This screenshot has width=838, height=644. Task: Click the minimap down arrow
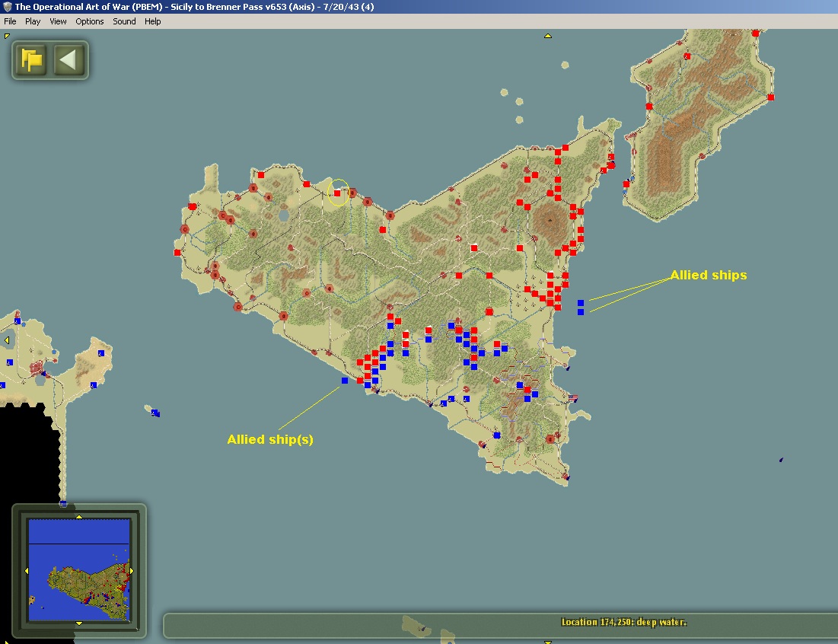click(79, 623)
